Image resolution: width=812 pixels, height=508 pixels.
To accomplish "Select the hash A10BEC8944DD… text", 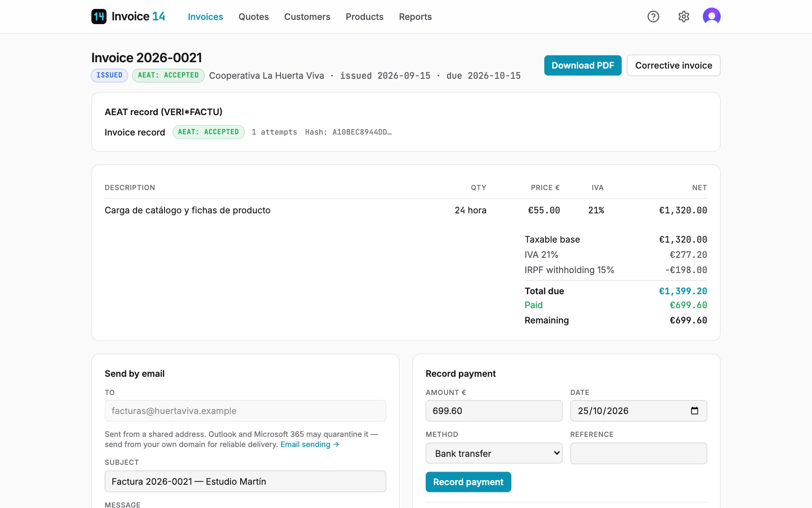I will tap(362, 132).
